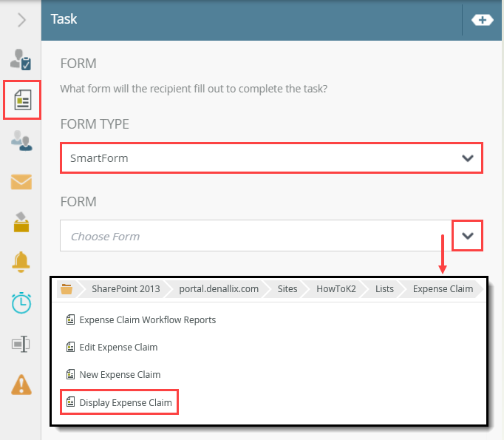The width and height of the screenshot is (504, 440).
Task: Open the Form Type SmartForm dropdown
Action: (271, 158)
